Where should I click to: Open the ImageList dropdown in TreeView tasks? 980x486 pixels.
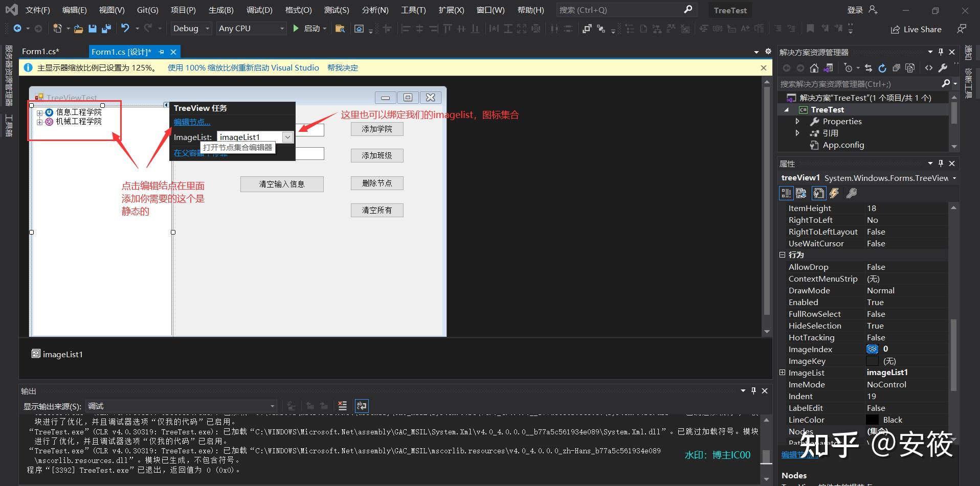[x=287, y=137]
